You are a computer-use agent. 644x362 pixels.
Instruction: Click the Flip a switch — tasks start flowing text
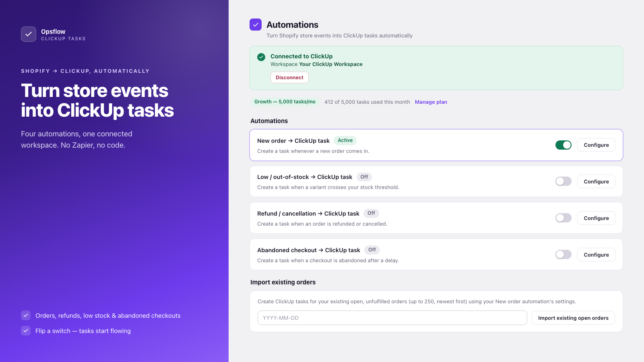tap(83, 331)
